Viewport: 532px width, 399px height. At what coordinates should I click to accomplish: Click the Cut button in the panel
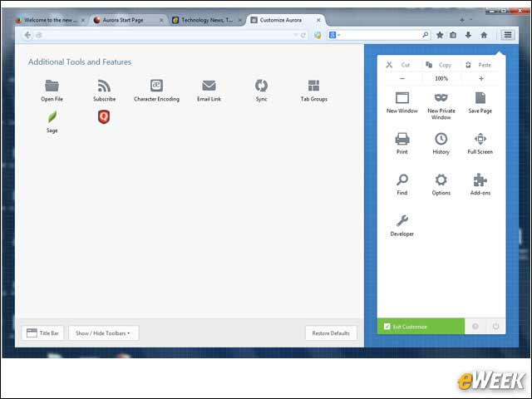click(398, 65)
